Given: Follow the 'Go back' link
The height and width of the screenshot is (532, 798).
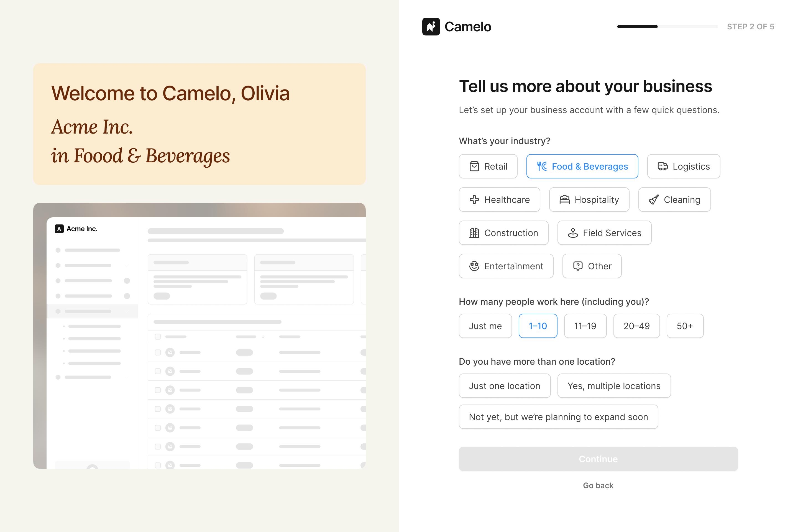Looking at the screenshot, I should tap(598, 485).
